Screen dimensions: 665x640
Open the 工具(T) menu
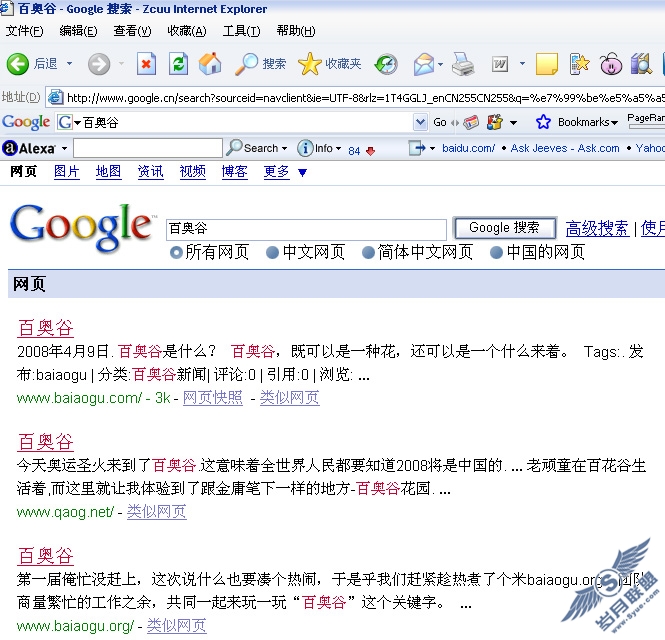coord(241,31)
